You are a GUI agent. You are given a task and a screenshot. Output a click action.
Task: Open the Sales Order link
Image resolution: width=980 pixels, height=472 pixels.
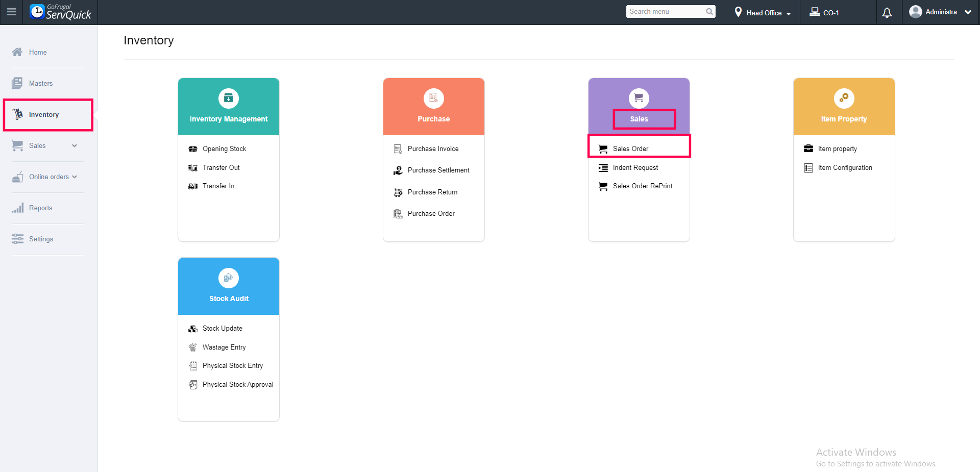point(631,149)
